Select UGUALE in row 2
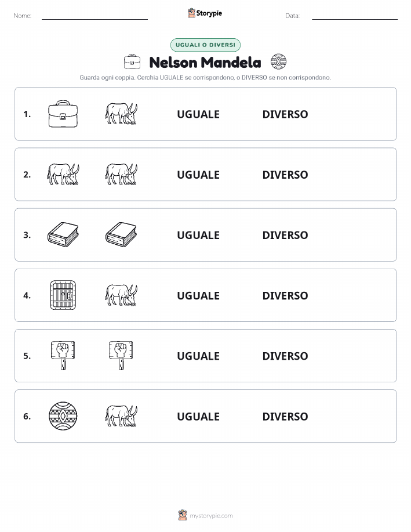Viewport: 411px width, 532px height. 198,175
